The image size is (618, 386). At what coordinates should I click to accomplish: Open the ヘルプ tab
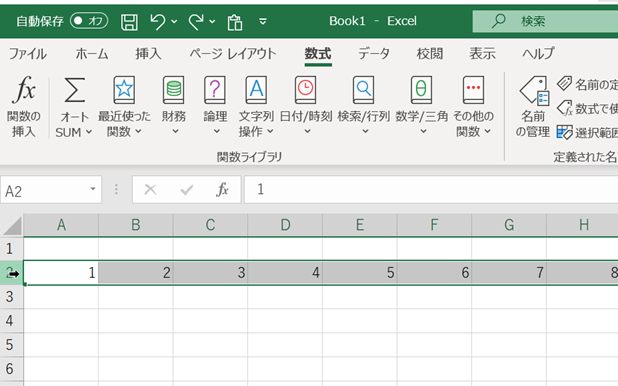tap(538, 54)
